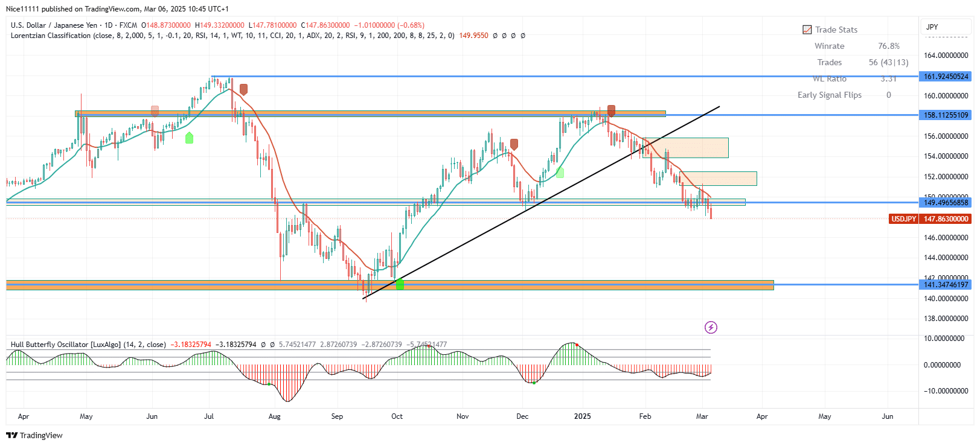Click the 149.49656858 price label
The height and width of the screenshot is (446, 980).
pyautogui.click(x=946, y=202)
